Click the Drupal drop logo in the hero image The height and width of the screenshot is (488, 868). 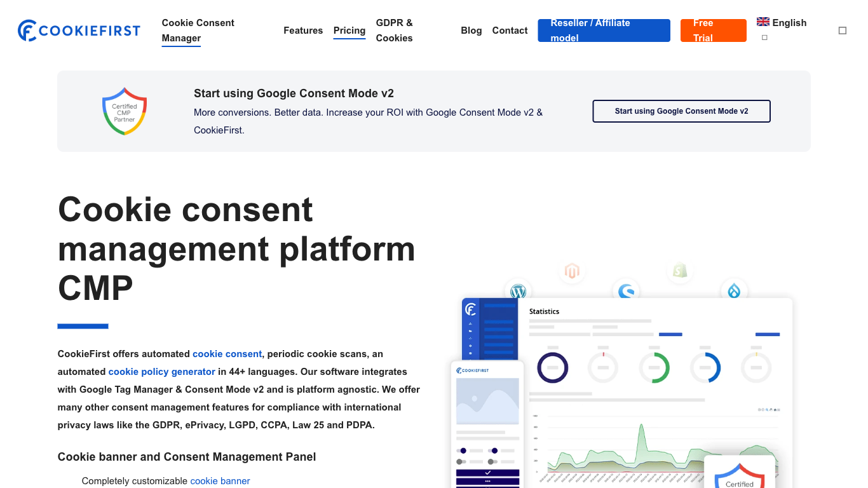click(x=735, y=291)
